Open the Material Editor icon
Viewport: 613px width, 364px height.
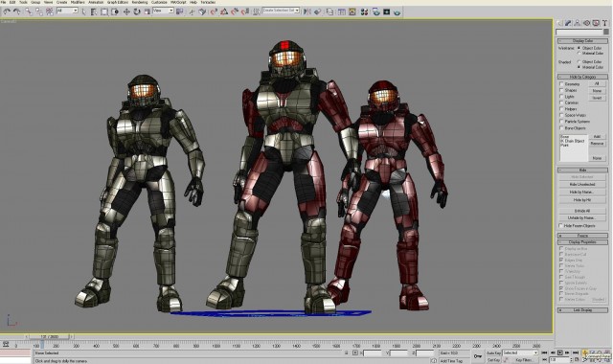point(364,11)
